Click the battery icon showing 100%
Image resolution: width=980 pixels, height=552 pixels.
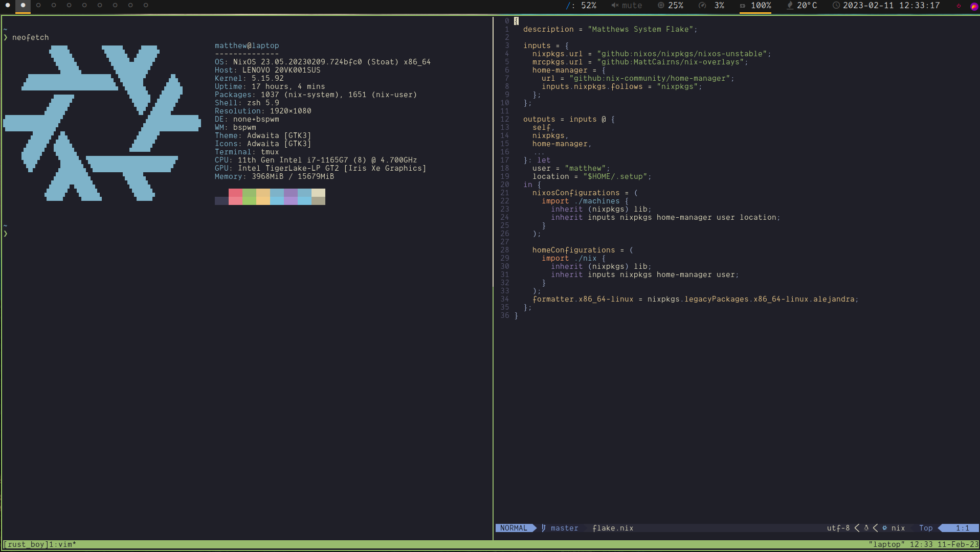(x=743, y=6)
